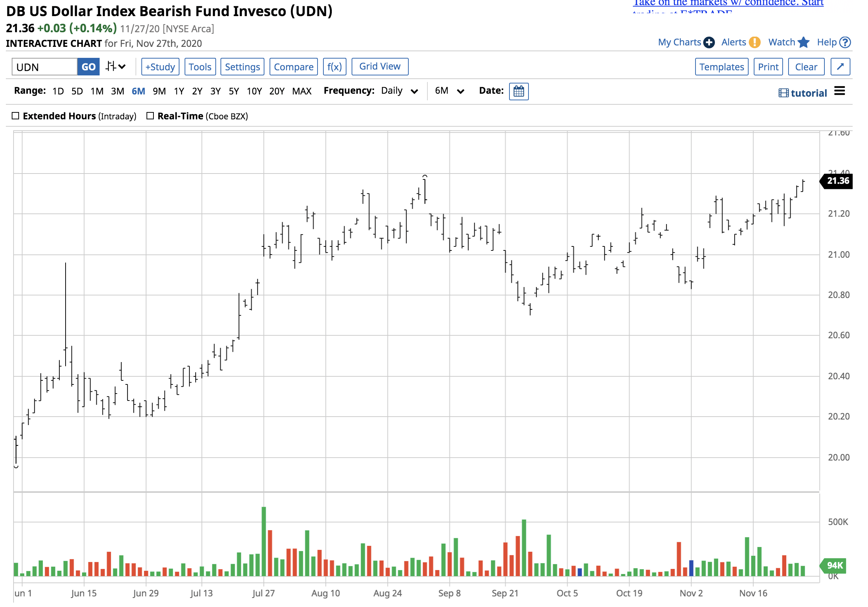Viewport: 868px width, 607px height.
Task: Open the 6M period dropdown
Action: pos(449,91)
